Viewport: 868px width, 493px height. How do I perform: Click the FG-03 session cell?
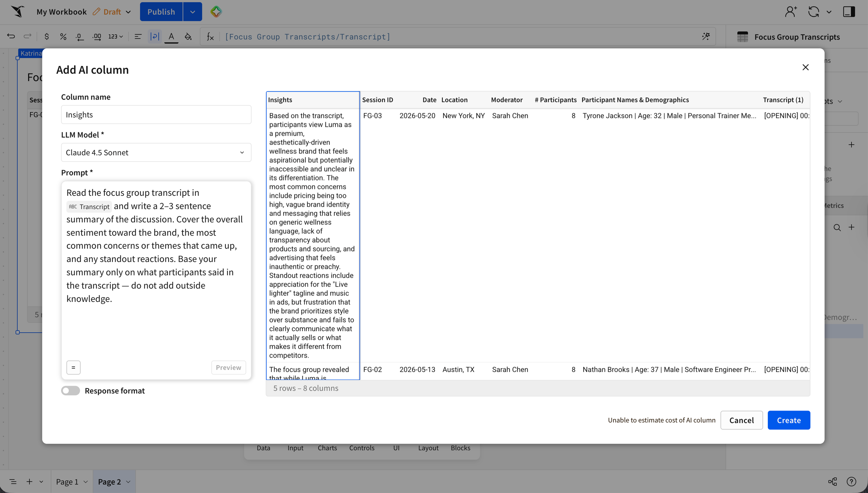coord(373,115)
